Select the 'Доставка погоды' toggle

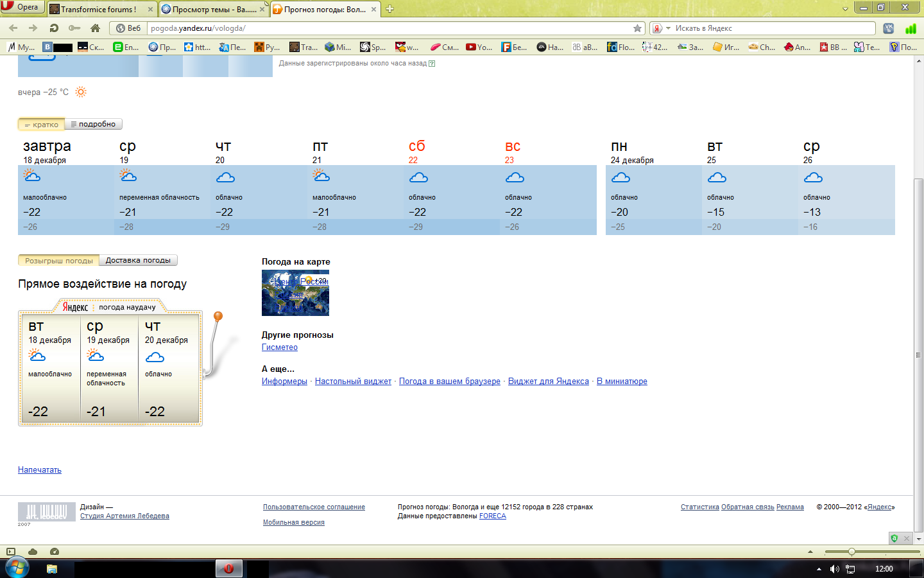(x=138, y=261)
